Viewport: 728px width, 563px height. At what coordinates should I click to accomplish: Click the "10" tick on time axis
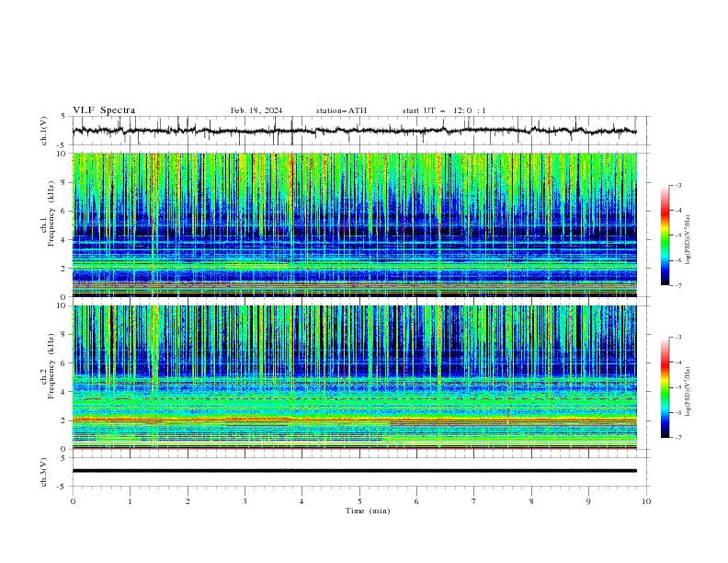(646, 501)
